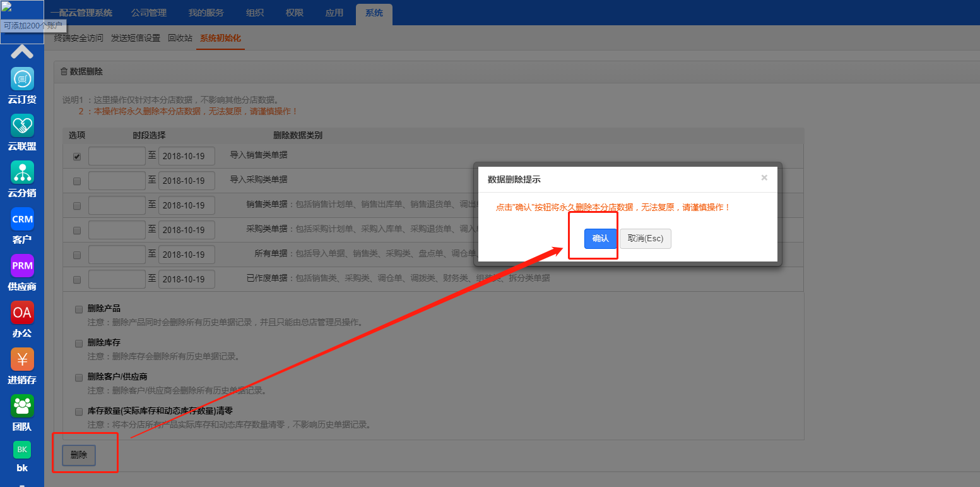Screen dimensions: 980x487
Task: Check the 导入采购类单据 checkbox
Action: pos(77,181)
